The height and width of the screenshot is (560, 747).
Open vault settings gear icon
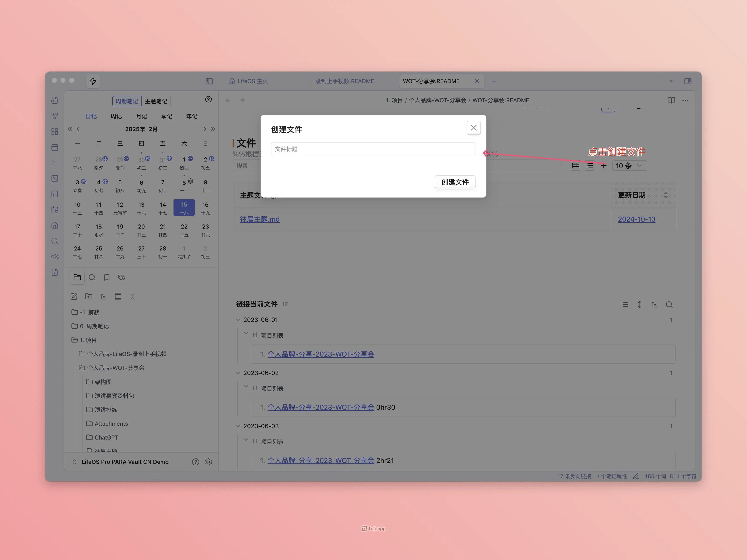point(209,462)
